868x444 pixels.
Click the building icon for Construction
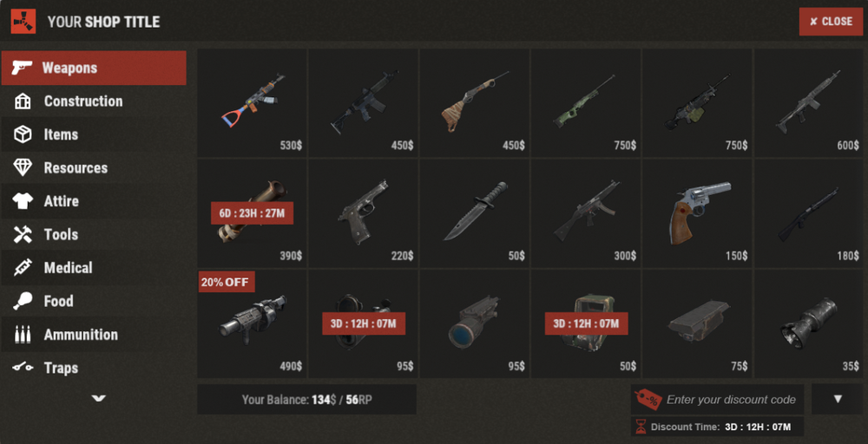point(23,101)
